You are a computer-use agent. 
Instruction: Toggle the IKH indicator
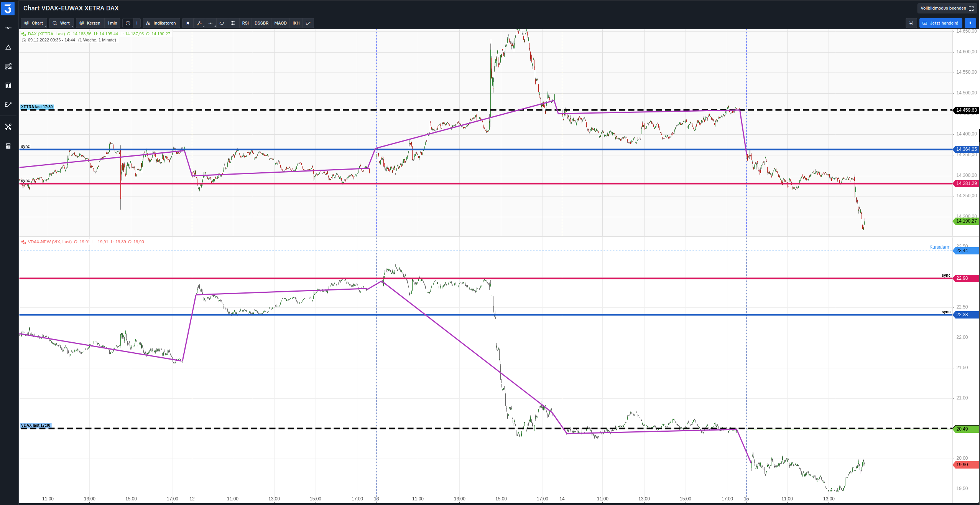296,23
